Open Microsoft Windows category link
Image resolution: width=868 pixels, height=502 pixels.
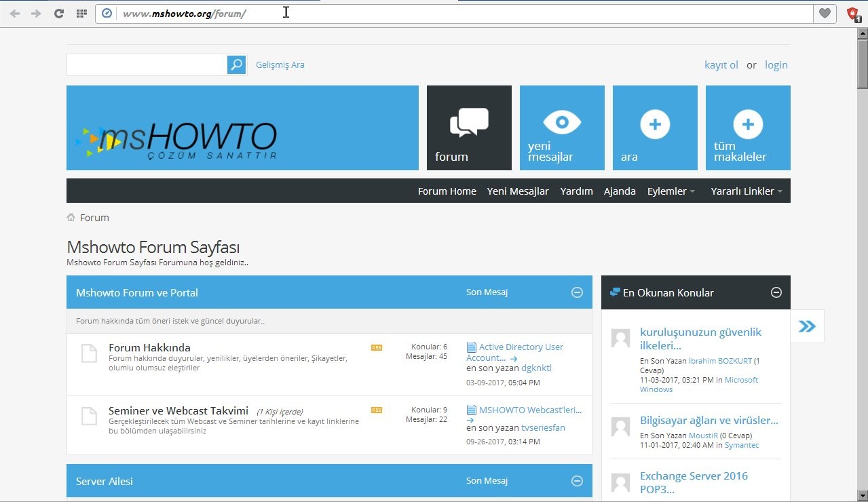[x=699, y=385]
